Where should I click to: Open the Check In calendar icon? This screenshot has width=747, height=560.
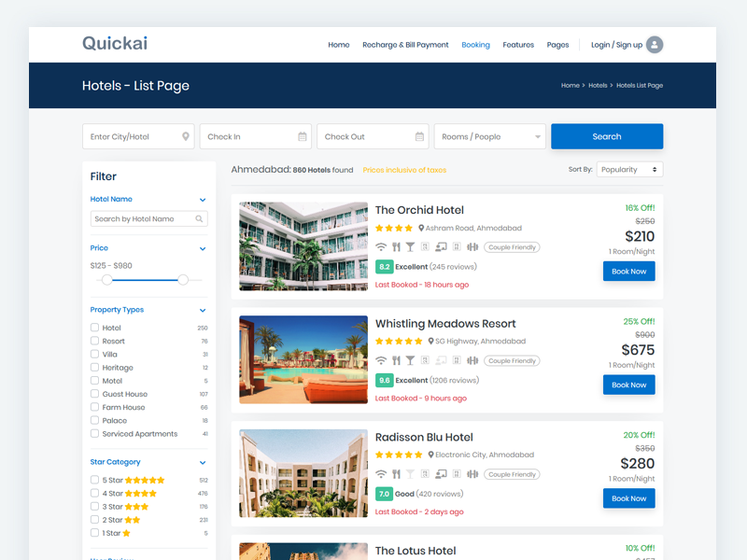pos(303,136)
